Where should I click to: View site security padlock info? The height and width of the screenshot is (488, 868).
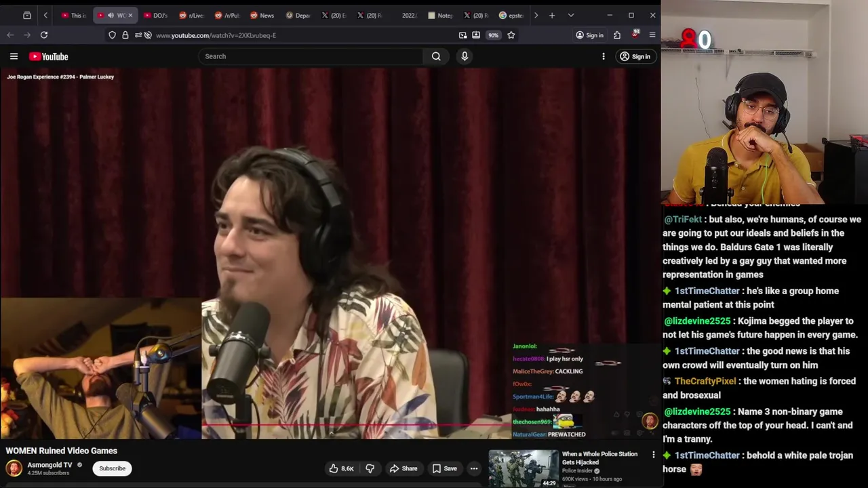[x=125, y=35]
